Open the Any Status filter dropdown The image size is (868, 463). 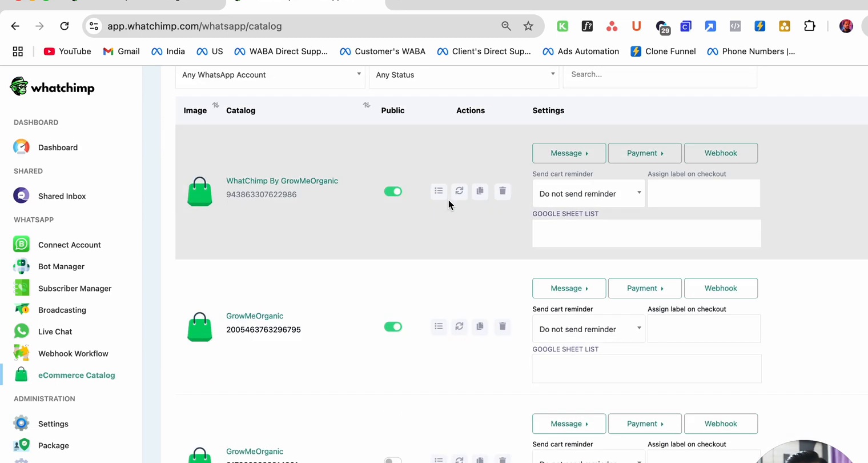point(464,75)
